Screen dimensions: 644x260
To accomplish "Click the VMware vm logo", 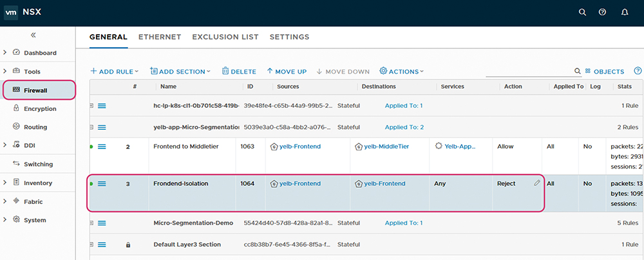I will point(10,12).
